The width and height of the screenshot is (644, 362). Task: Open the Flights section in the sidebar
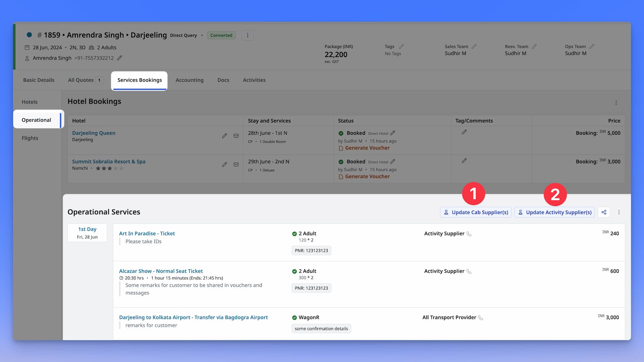tap(30, 138)
